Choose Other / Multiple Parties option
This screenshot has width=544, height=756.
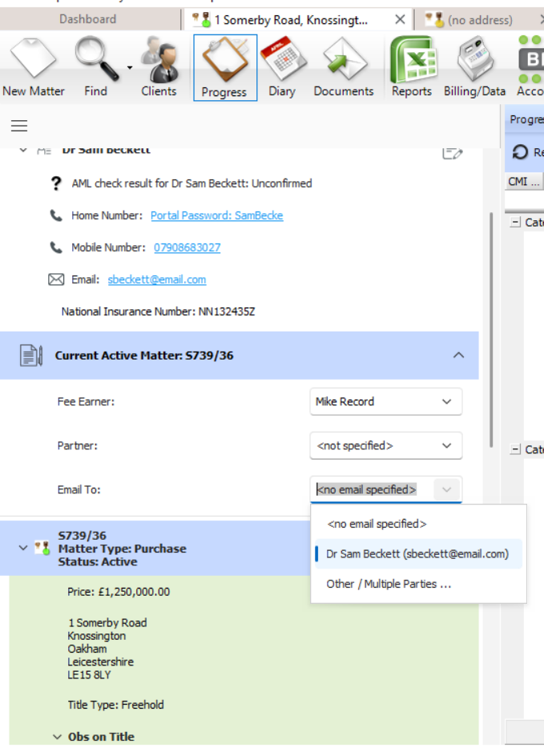pyautogui.click(x=389, y=584)
